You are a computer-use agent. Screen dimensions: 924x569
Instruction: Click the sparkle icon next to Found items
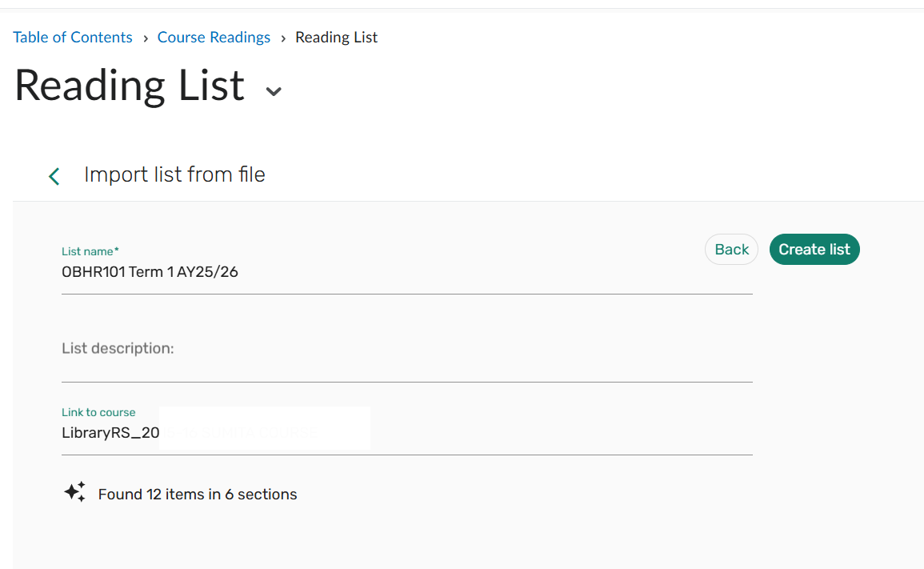click(75, 492)
